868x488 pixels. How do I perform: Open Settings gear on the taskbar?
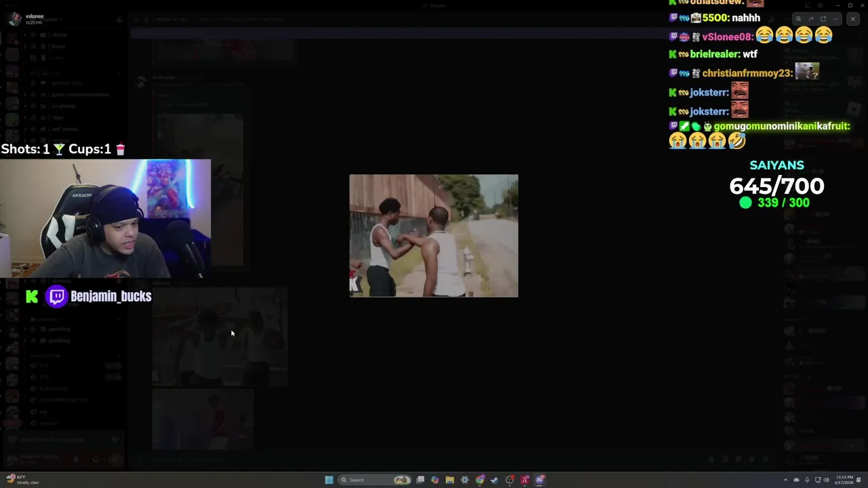465,480
